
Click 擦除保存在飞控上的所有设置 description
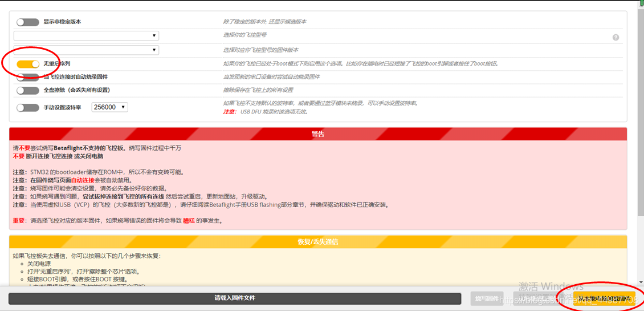(x=258, y=90)
